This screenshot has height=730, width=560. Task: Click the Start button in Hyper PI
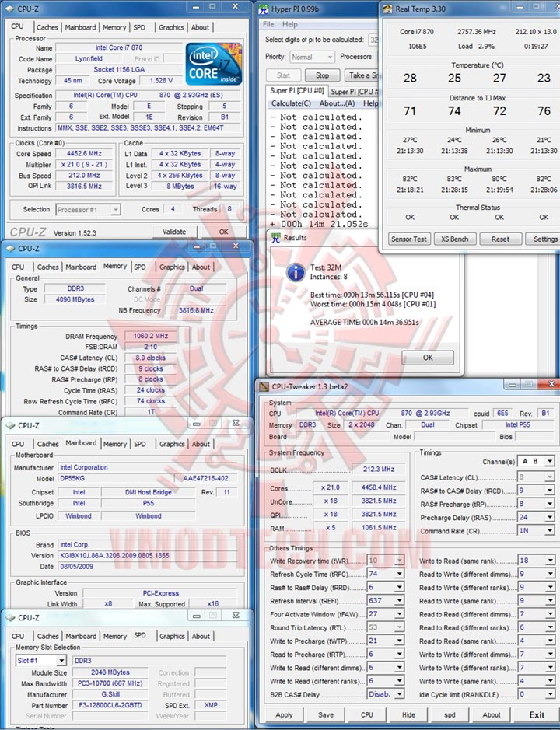283,75
